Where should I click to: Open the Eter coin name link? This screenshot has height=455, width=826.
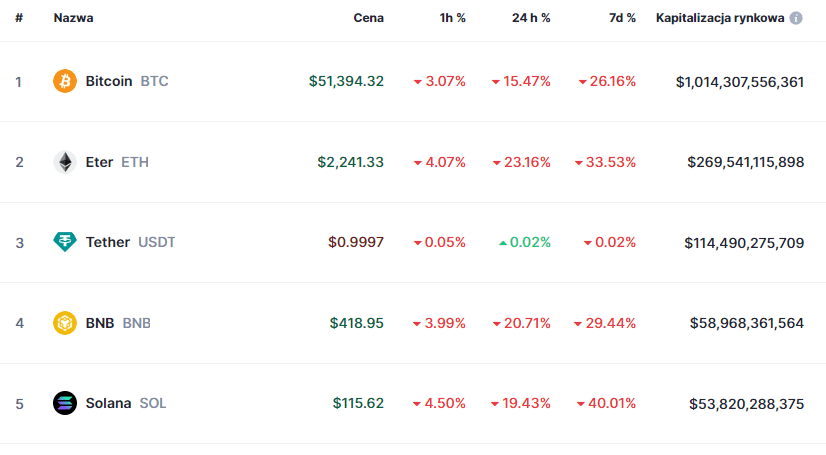[x=99, y=162]
